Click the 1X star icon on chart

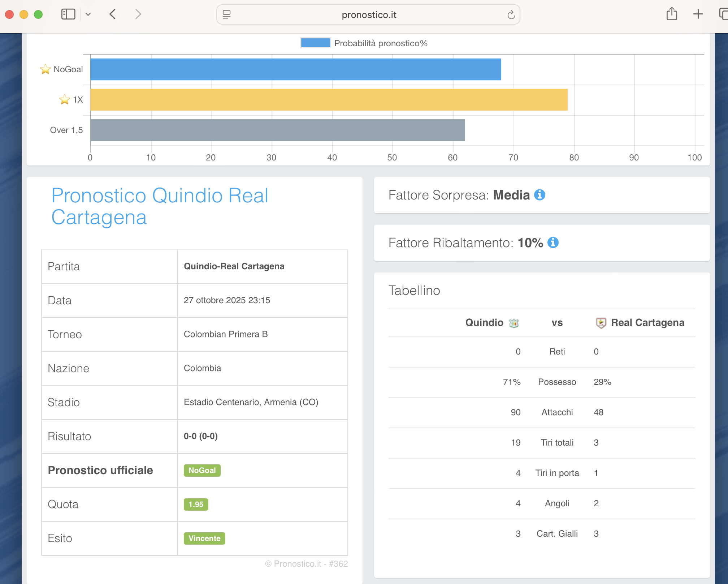65,99
